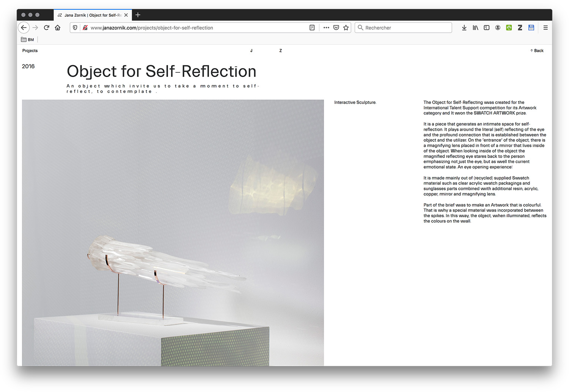Open the browser home page

[58, 28]
